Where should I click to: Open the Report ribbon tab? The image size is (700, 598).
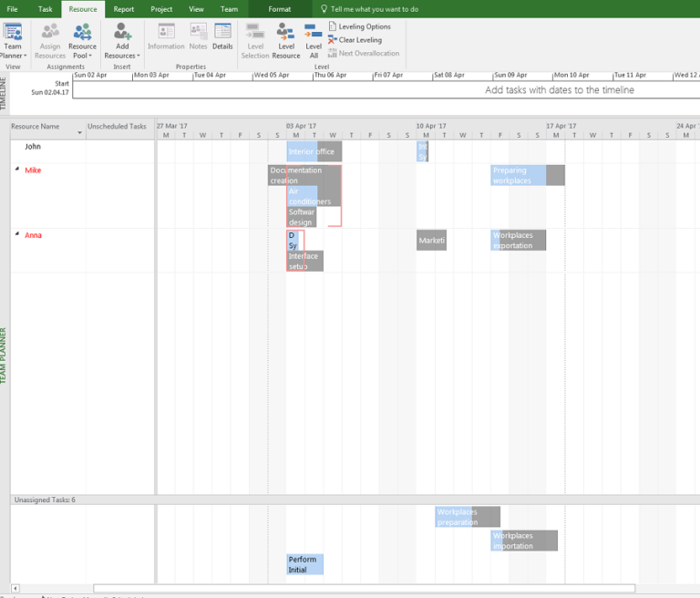[124, 9]
